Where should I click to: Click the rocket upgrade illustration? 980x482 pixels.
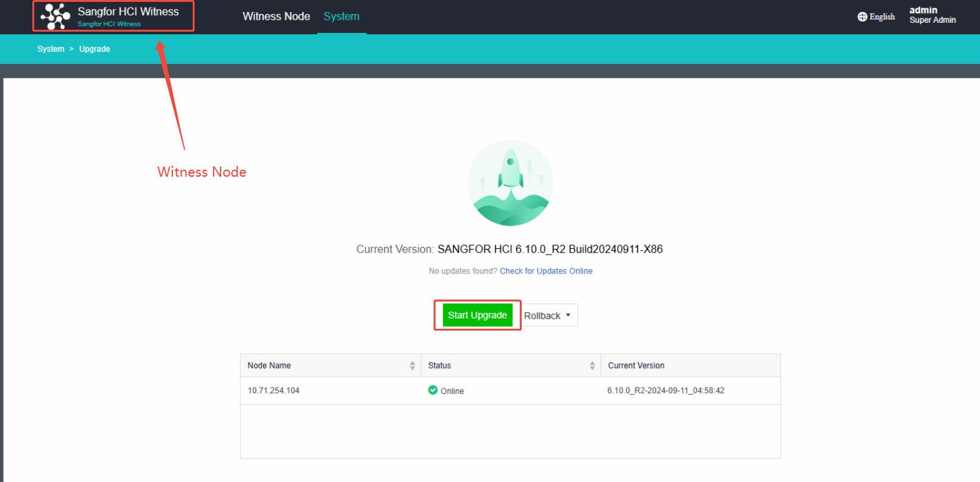pyautogui.click(x=510, y=183)
